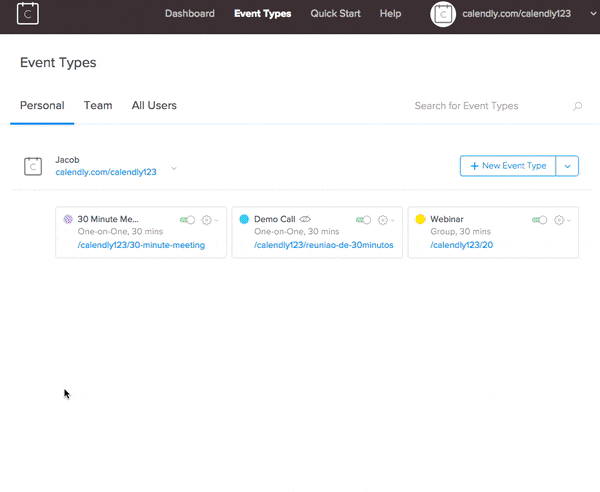Click the Jacob name label
600x492 pixels.
[67, 160]
